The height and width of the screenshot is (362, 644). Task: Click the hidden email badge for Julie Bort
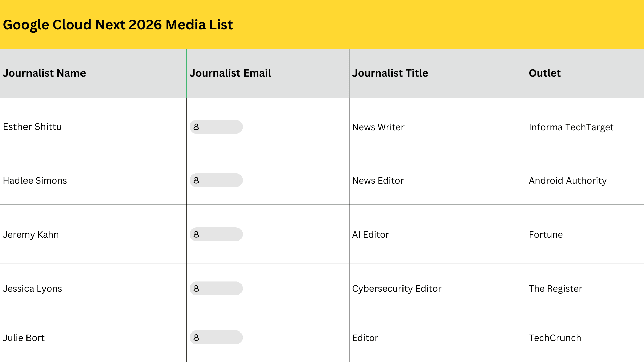(x=216, y=338)
